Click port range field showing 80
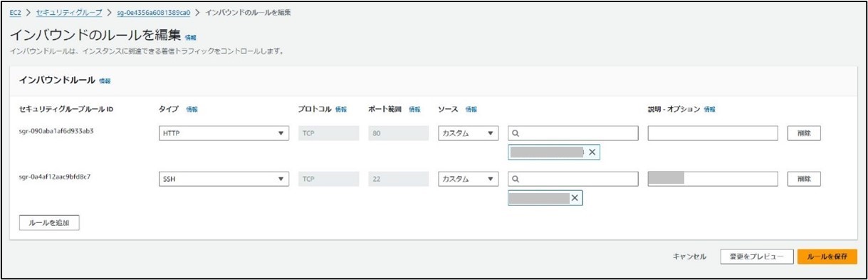868x280 pixels. pos(398,133)
